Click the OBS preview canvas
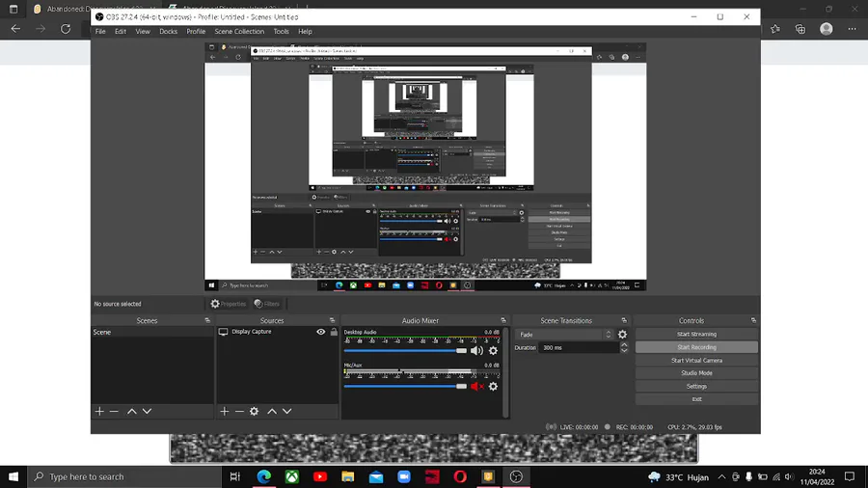Image resolution: width=868 pixels, height=488 pixels. [x=425, y=167]
